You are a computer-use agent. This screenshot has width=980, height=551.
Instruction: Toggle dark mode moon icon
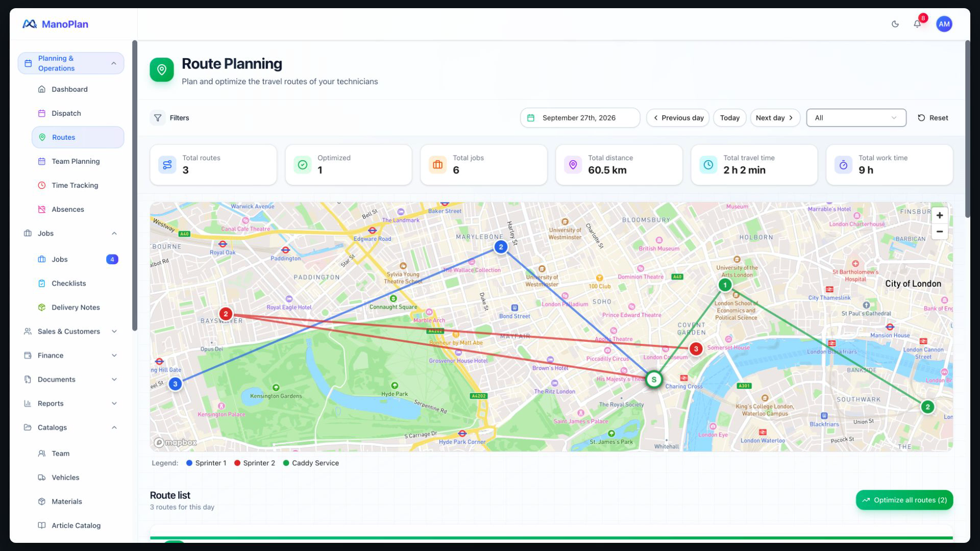(x=895, y=24)
